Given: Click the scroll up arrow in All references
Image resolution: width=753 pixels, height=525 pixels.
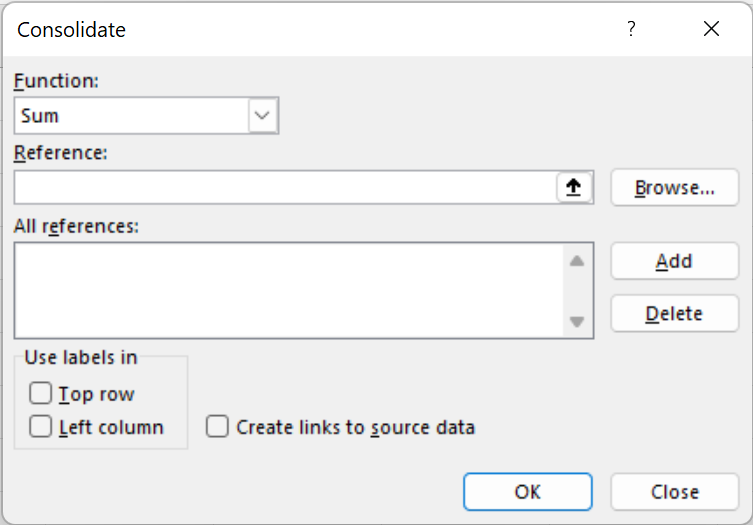Looking at the screenshot, I should click(576, 261).
